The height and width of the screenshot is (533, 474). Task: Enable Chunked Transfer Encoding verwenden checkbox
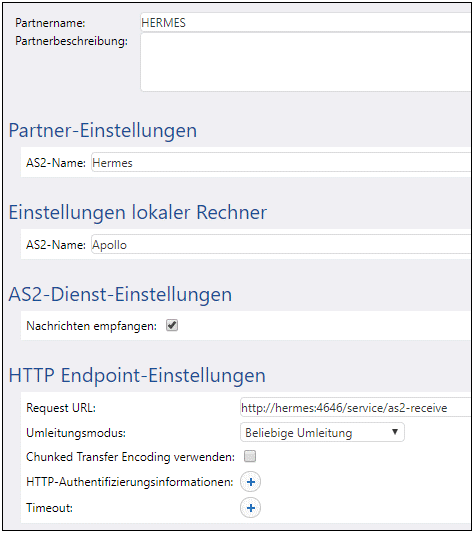(250, 457)
